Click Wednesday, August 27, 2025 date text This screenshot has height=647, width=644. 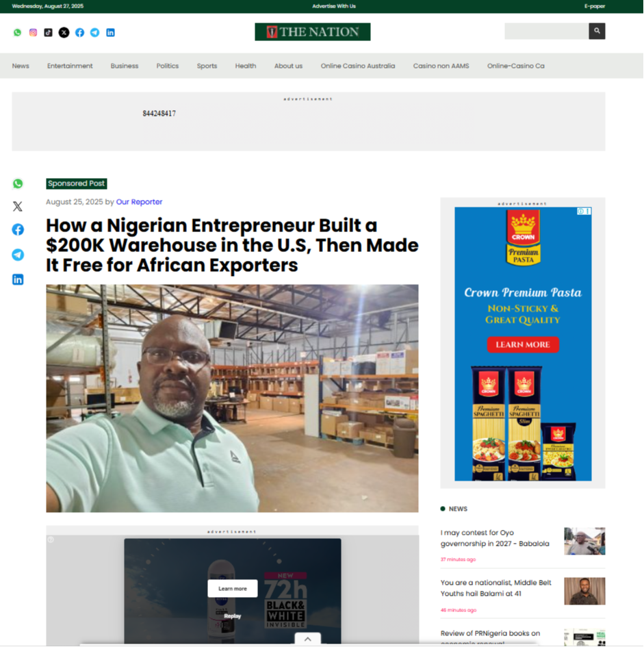point(48,6)
